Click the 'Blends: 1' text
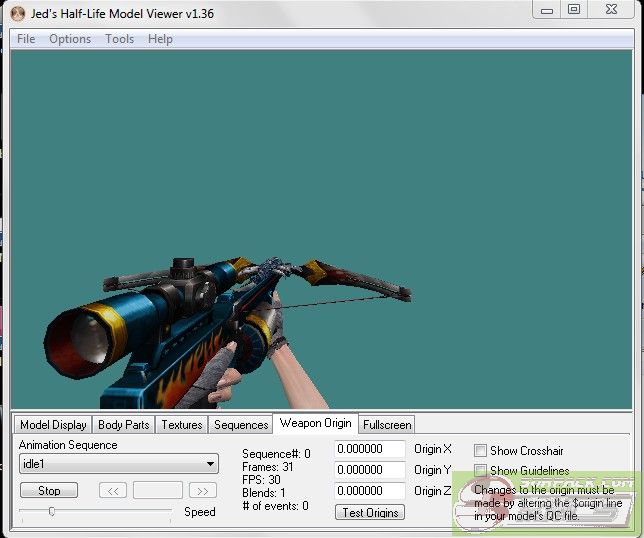The height and width of the screenshot is (538, 644). [264, 493]
